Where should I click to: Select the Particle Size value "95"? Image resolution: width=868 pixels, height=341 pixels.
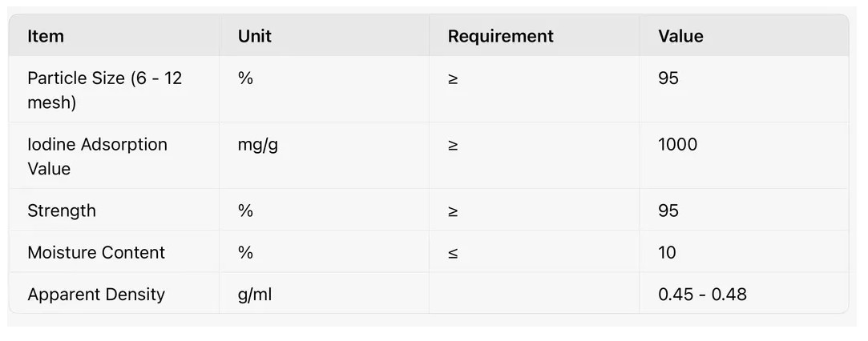click(x=668, y=78)
